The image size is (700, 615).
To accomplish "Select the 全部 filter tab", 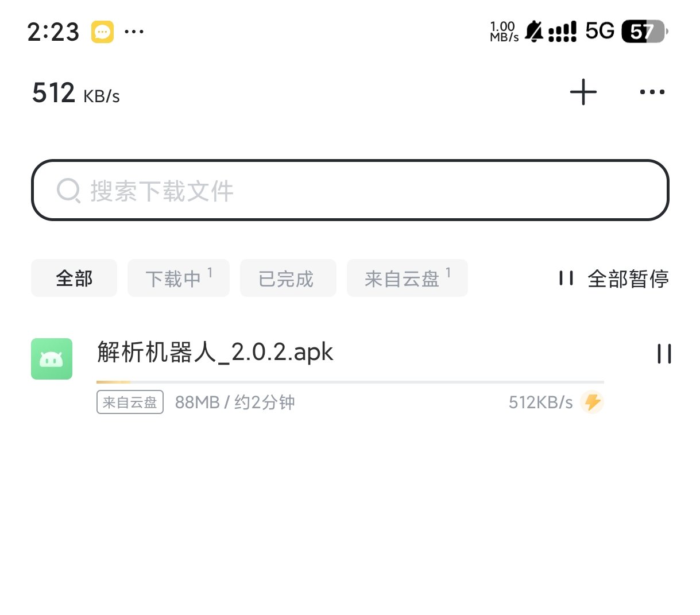I will point(74,279).
